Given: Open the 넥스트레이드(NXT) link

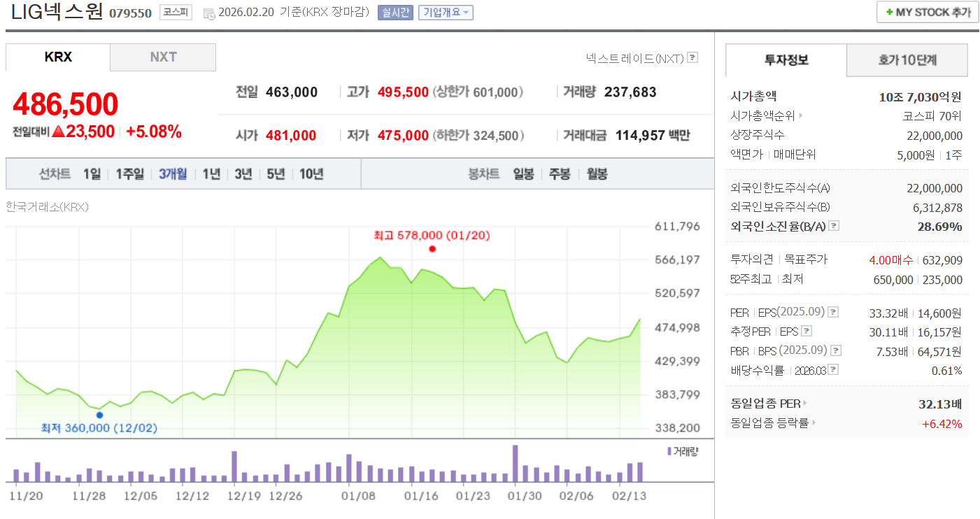Looking at the screenshot, I should pos(635,58).
